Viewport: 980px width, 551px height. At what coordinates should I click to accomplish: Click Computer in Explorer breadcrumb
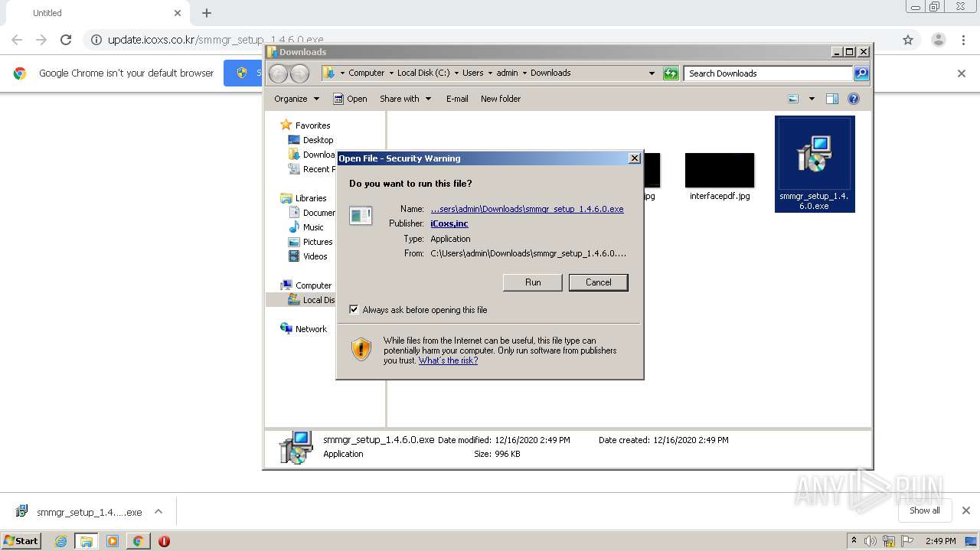tap(366, 73)
